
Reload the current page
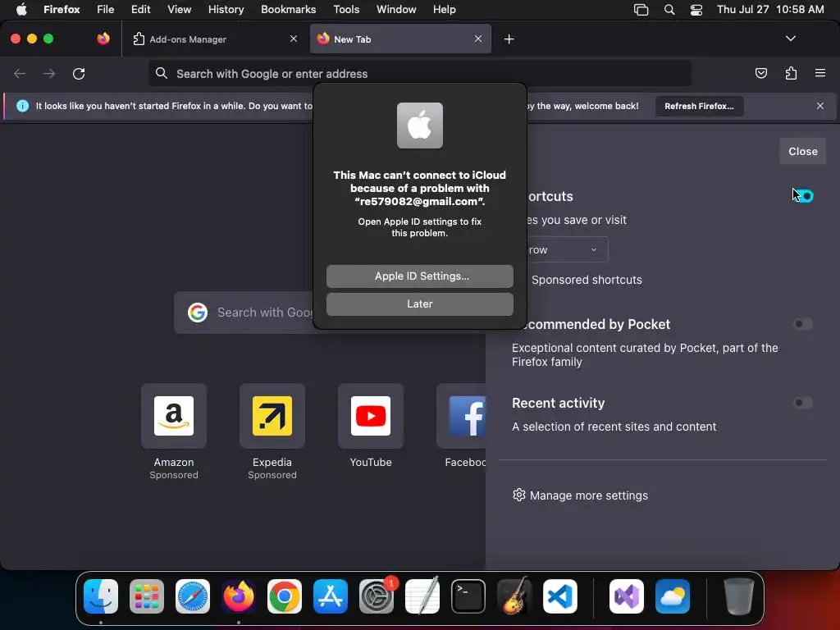click(x=79, y=73)
